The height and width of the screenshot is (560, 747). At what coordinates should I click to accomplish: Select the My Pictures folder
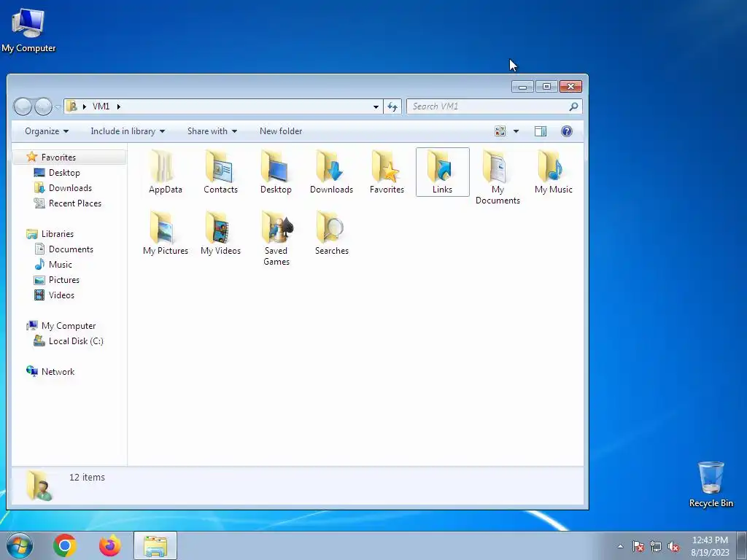166,233
